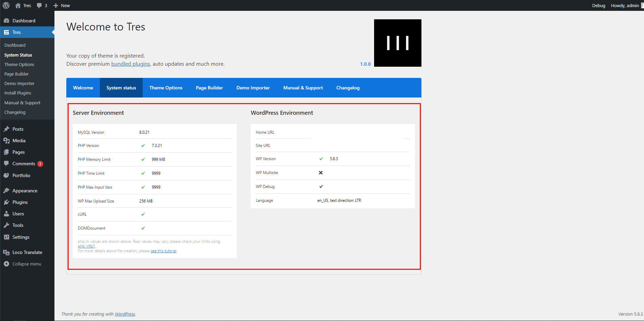Click the WordPress link in the footer
Screen dimensions: 644x321
point(125,314)
